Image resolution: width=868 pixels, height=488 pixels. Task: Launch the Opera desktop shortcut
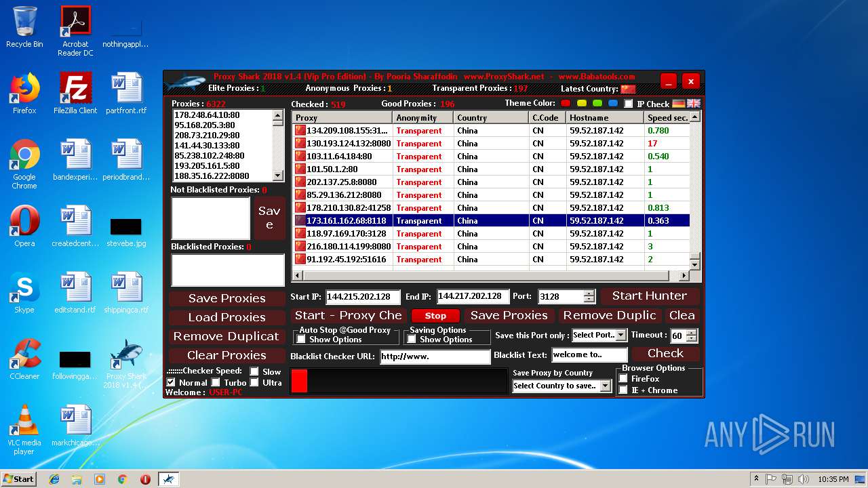tap(24, 226)
